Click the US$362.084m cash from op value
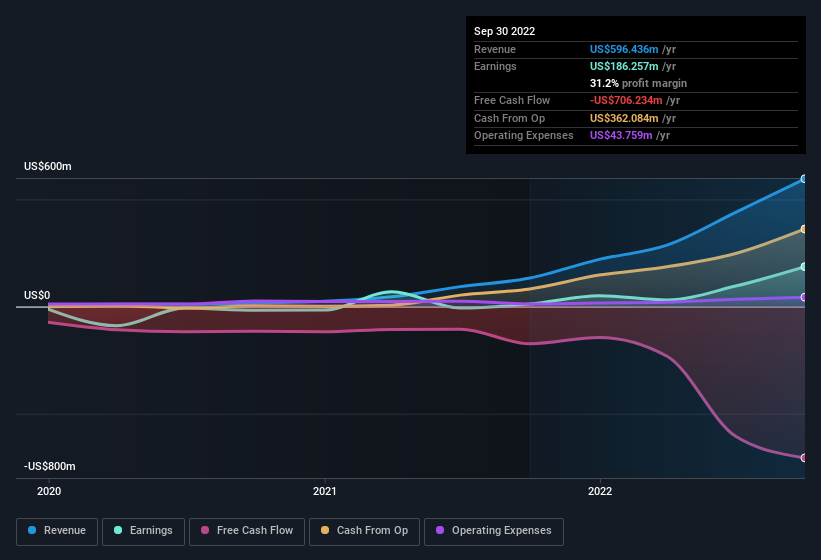The image size is (821, 560). [624, 118]
